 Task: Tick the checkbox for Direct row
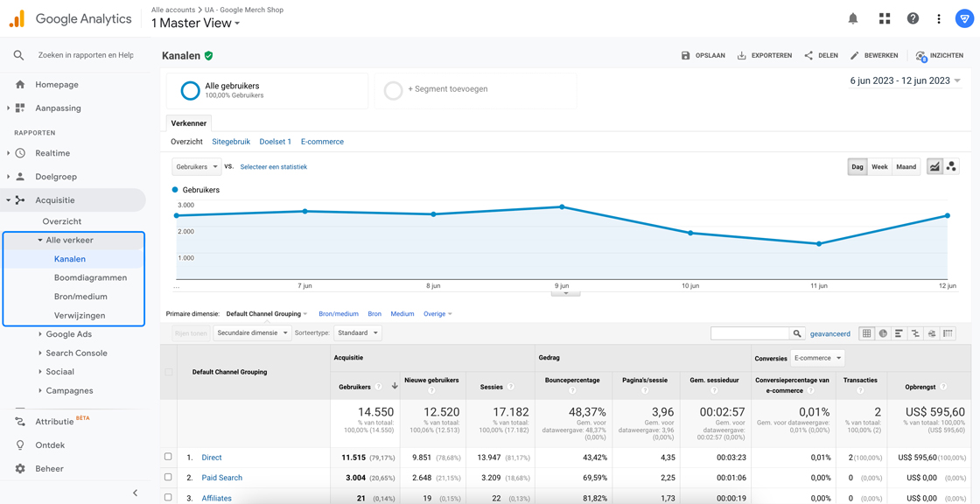[x=168, y=457]
